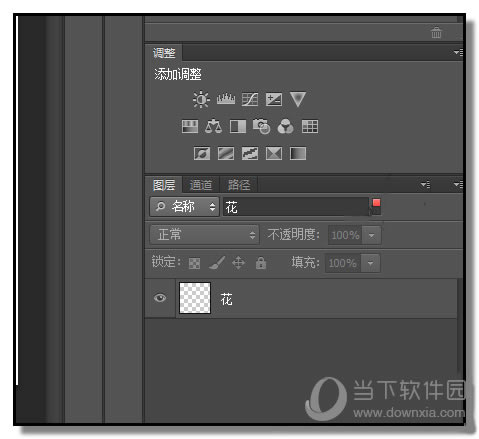
Task: Add a Photo Filter adjustment
Action: pyautogui.click(x=261, y=126)
